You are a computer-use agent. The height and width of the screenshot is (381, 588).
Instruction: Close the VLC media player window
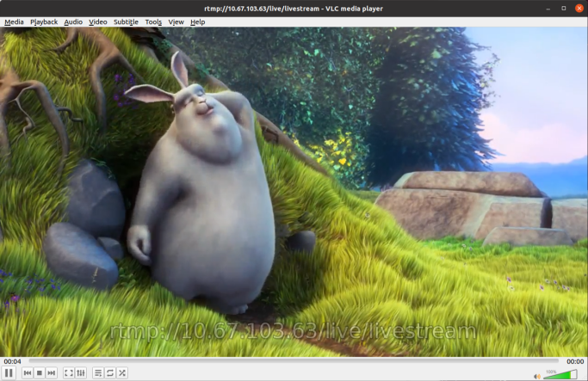click(x=579, y=9)
